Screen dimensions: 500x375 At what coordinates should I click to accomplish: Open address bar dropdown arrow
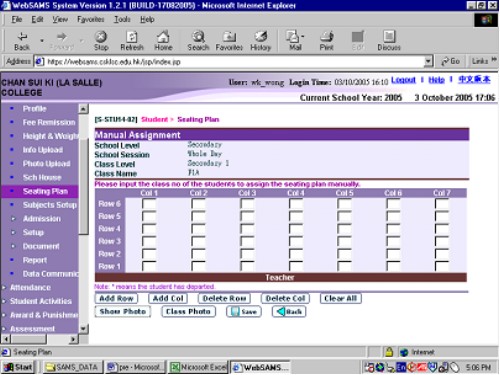[x=428, y=61]
